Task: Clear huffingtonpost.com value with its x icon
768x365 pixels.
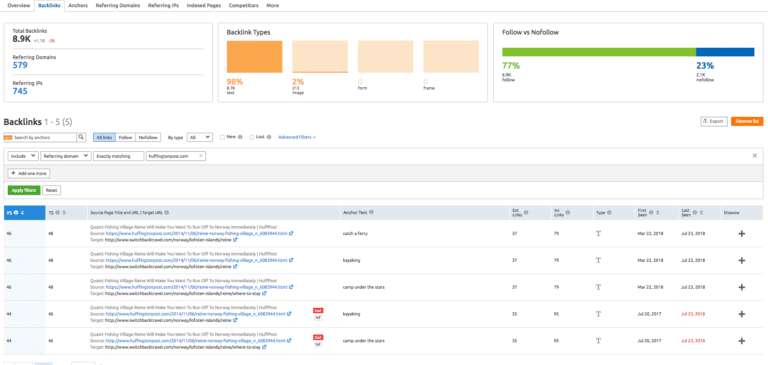Action: (x=201, y=156)
